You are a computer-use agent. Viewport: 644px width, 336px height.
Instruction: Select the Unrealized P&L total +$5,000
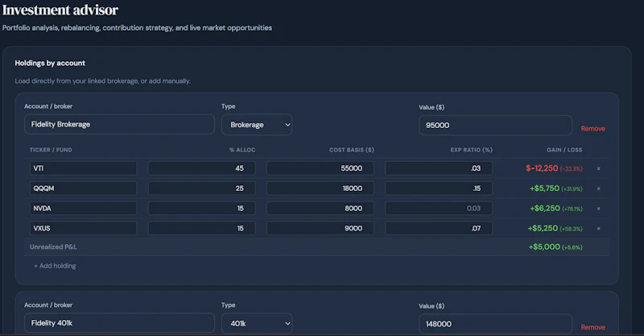(x=544, y=247)
